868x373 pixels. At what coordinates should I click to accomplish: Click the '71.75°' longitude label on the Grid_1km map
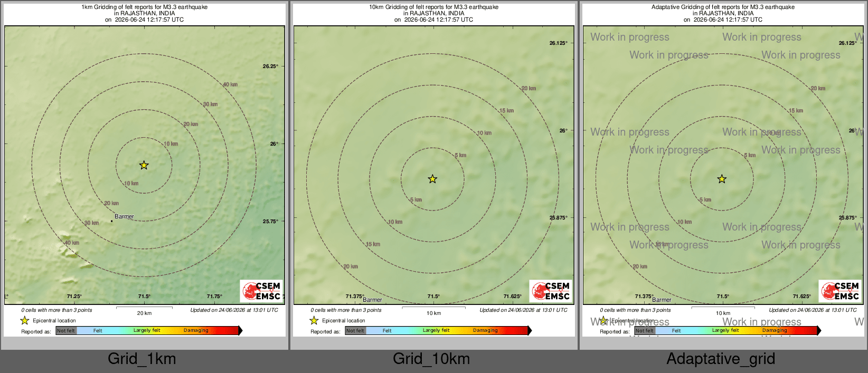pyautogui.click(x=214, y=297)
